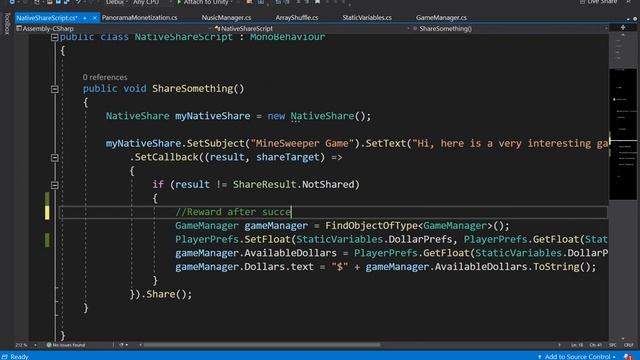Open the NativeShareScript class dropdown
This screenshot has height=360, width=640.
click(312, 29)
